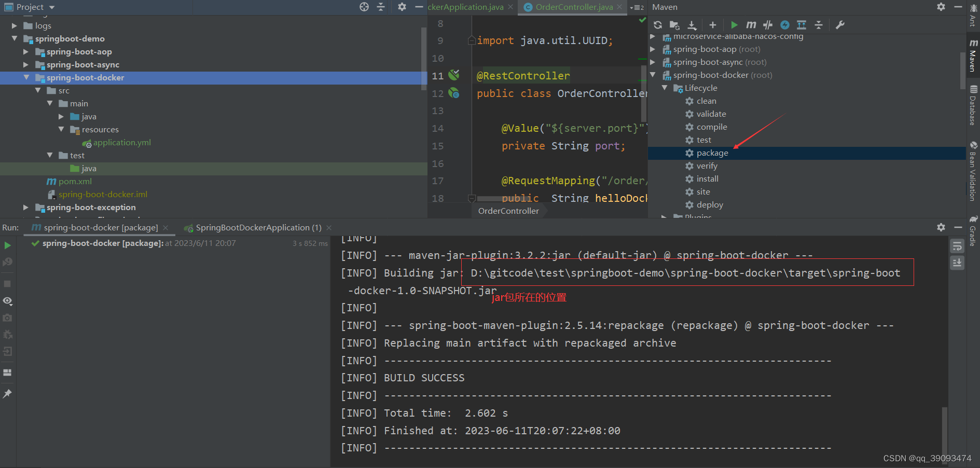Toggle soft-wrap in Run console
Viewport: 980px width, 468px height.
(957, 246)
